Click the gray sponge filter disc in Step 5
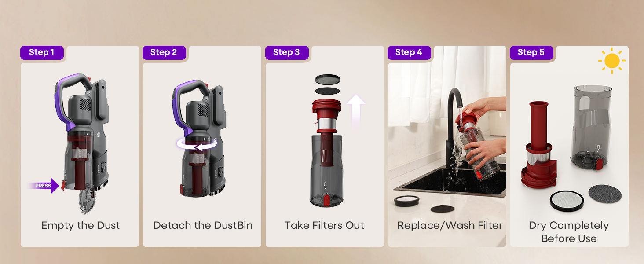644x264 pixels. (605, 193)
